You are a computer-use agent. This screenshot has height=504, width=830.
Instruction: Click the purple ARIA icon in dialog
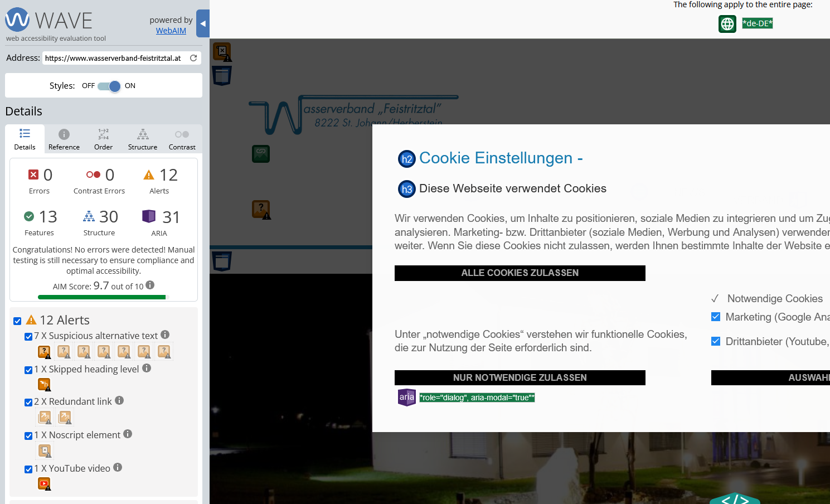tap(406, 397)
